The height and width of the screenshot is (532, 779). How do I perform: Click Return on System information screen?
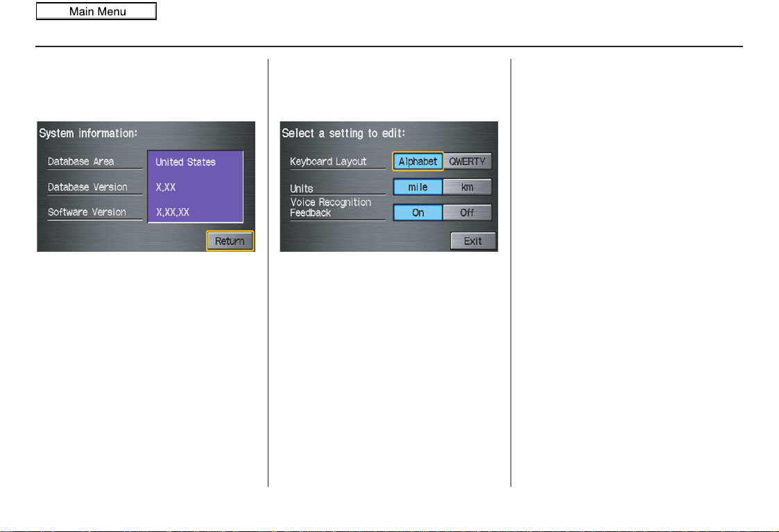(x=230, y=241)
